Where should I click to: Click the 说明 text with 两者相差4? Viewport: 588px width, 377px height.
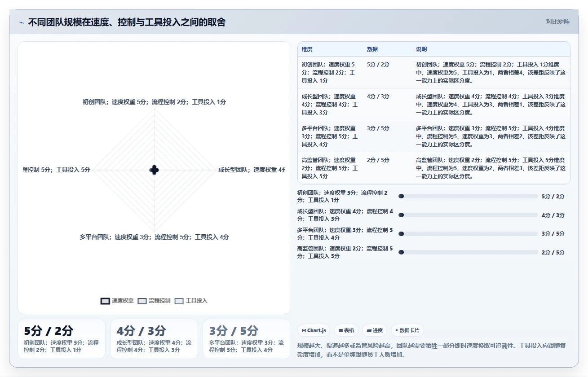[491, 72]
